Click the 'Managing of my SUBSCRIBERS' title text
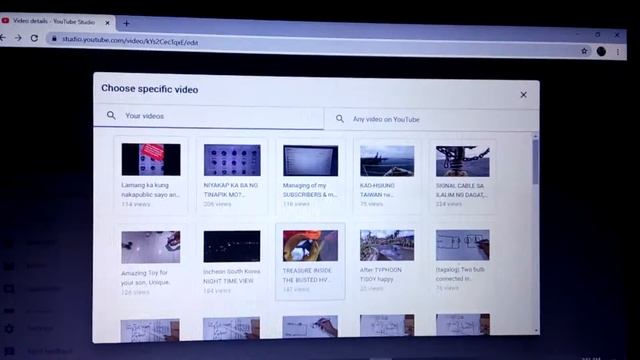This screenshot has width=640, height=360. (x=310, y=190)
